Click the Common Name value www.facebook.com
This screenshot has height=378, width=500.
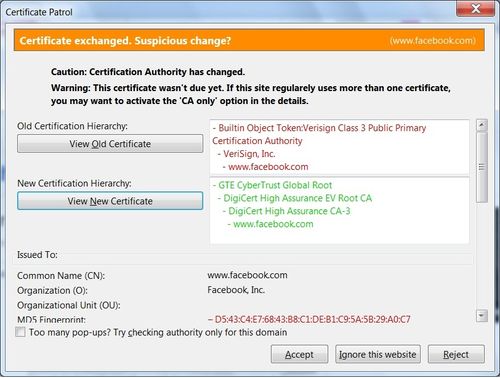pyautogui.click(x=247, y=275)
